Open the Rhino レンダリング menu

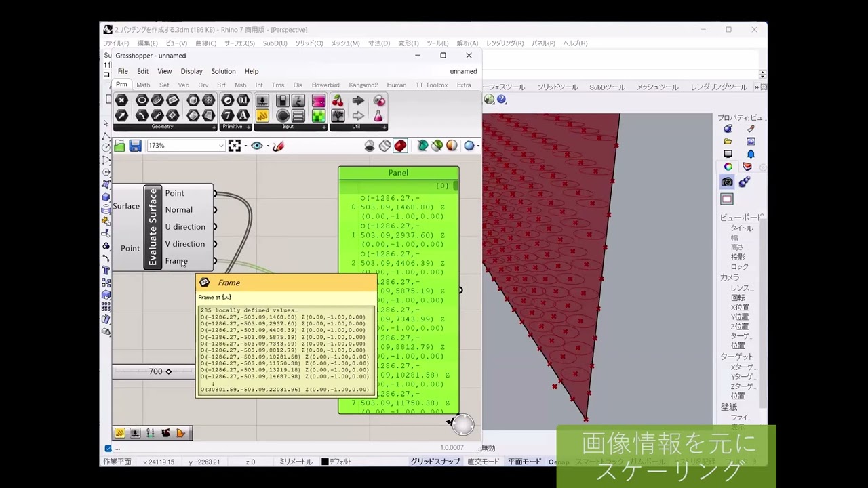click(x=505, y=43)
